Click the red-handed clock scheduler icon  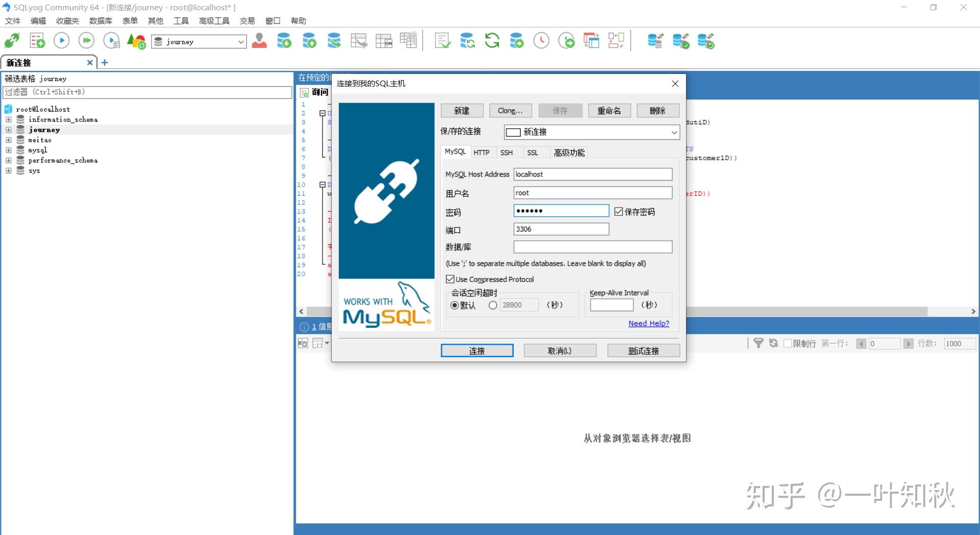point(541,41)
